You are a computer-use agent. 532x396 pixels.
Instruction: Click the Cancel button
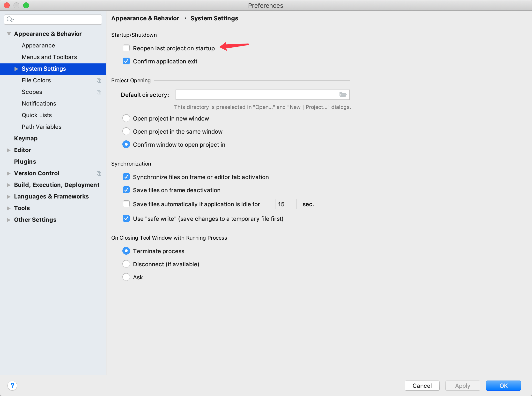pyautogui.click(x=422, y=386)
